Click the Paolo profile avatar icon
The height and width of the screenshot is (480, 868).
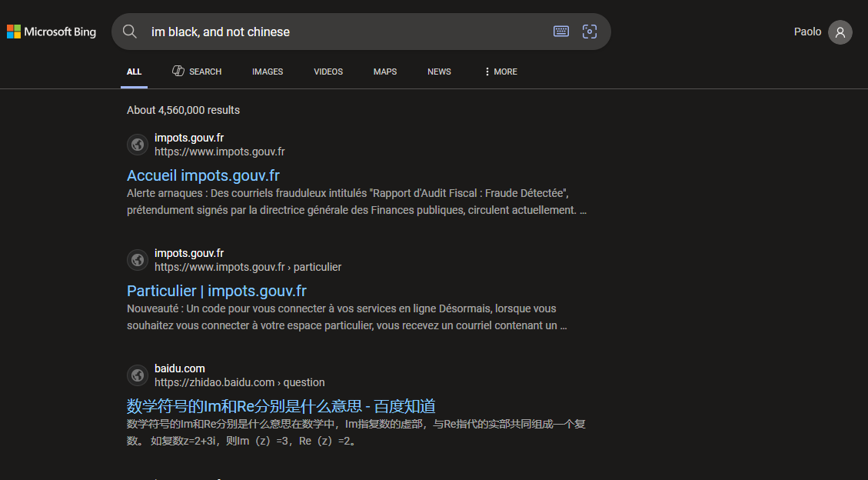[840, 32]
